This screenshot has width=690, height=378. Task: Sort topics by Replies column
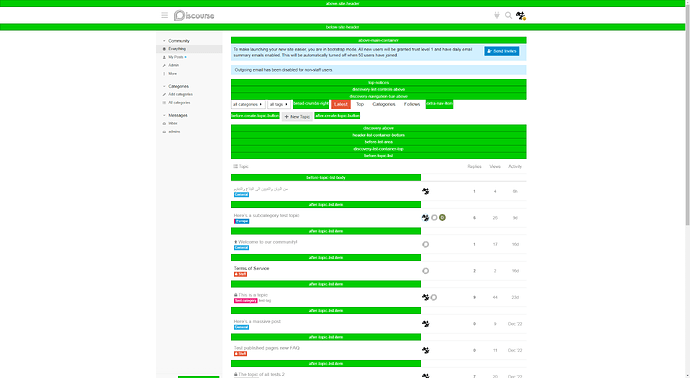(474, 166)
